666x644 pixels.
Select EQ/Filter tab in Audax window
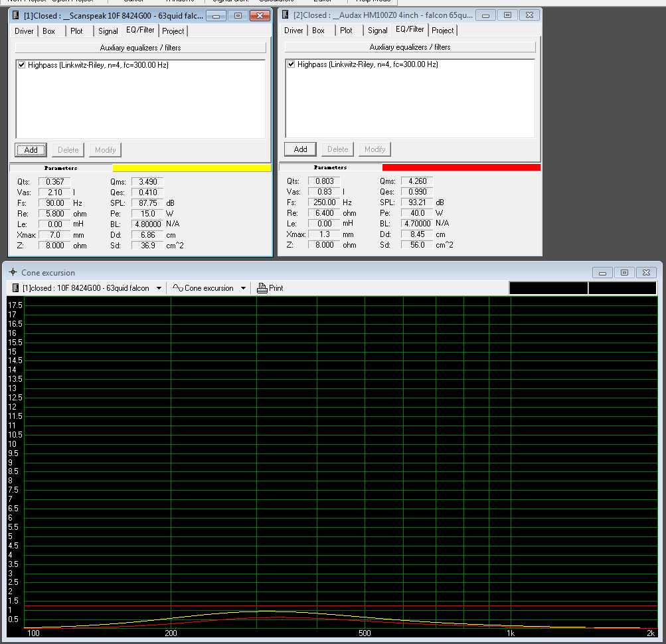[410, 29]
